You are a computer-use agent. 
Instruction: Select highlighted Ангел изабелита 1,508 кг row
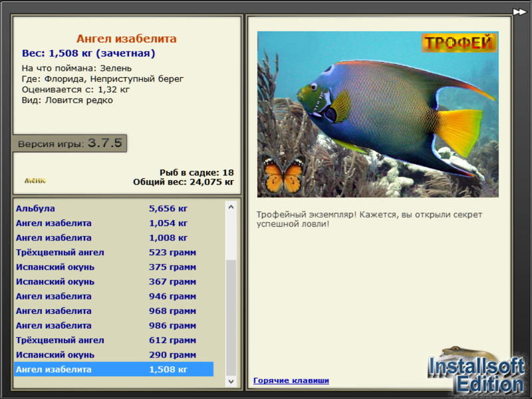point(114,369)
